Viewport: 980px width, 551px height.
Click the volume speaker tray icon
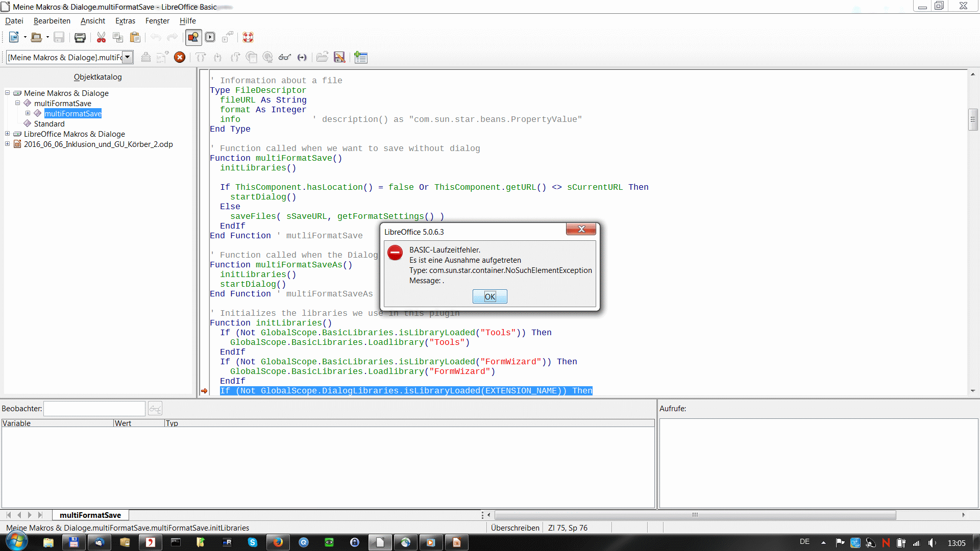click(x=932, y=543)
